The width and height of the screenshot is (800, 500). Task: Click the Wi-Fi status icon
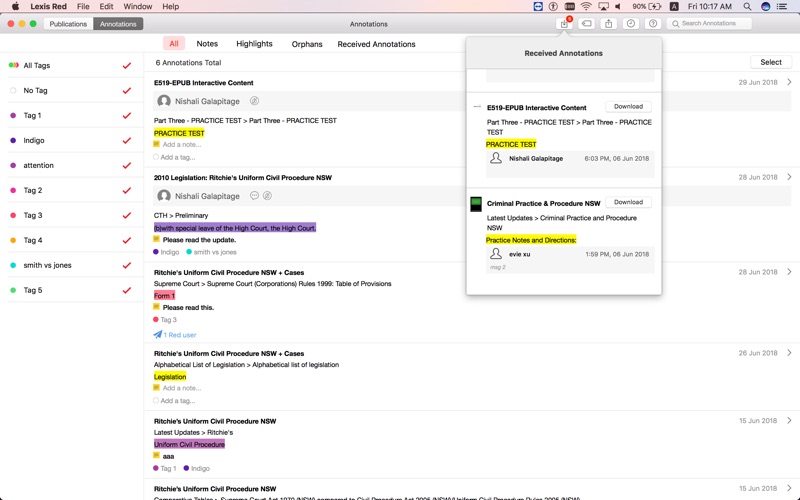pos(586,7)
